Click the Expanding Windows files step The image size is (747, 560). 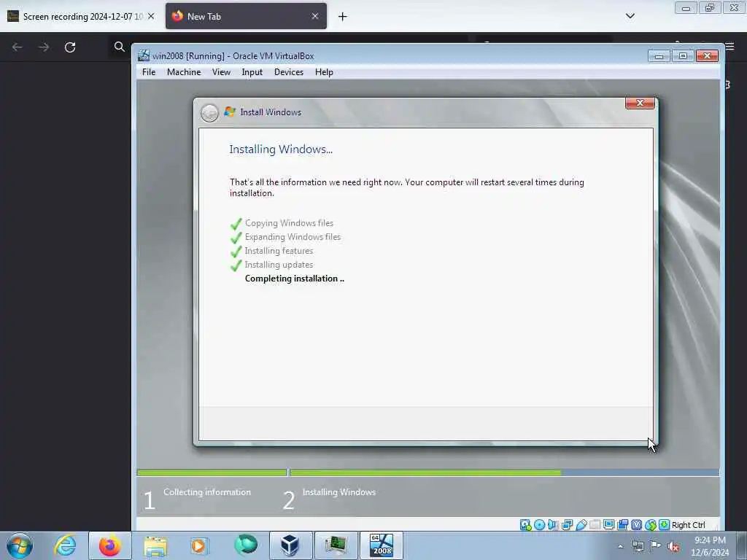point(293,237)
